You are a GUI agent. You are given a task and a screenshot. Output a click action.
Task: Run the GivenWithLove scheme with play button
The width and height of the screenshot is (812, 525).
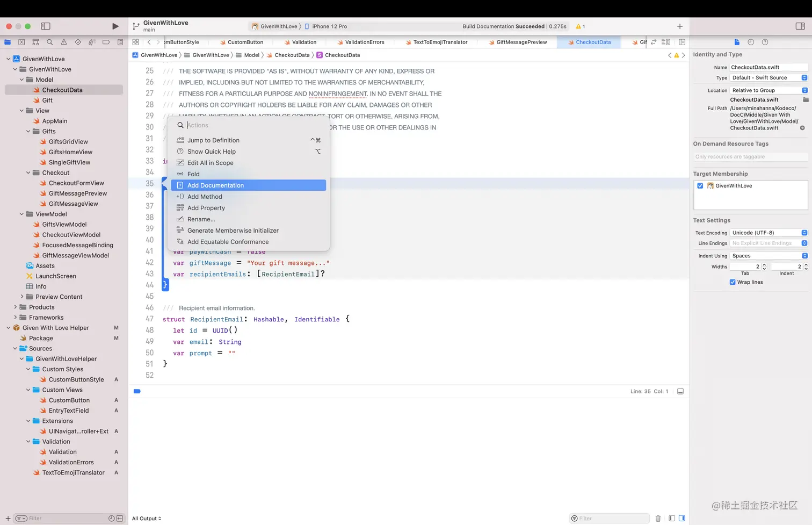(x=115, y=26)
